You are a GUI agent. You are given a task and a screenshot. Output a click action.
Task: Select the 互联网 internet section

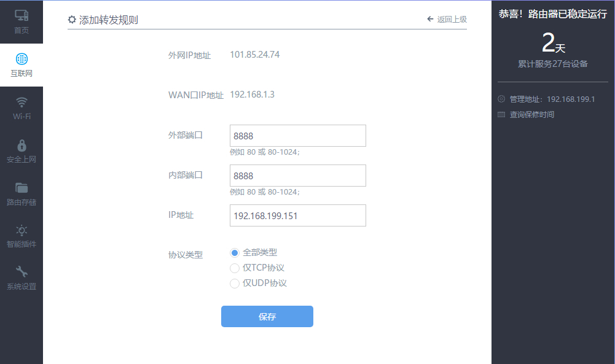(22, 64)
